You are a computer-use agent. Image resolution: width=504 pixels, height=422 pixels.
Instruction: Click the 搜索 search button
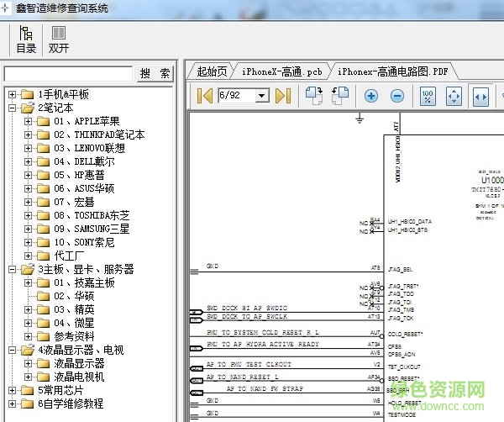click(x=155, y=74)
